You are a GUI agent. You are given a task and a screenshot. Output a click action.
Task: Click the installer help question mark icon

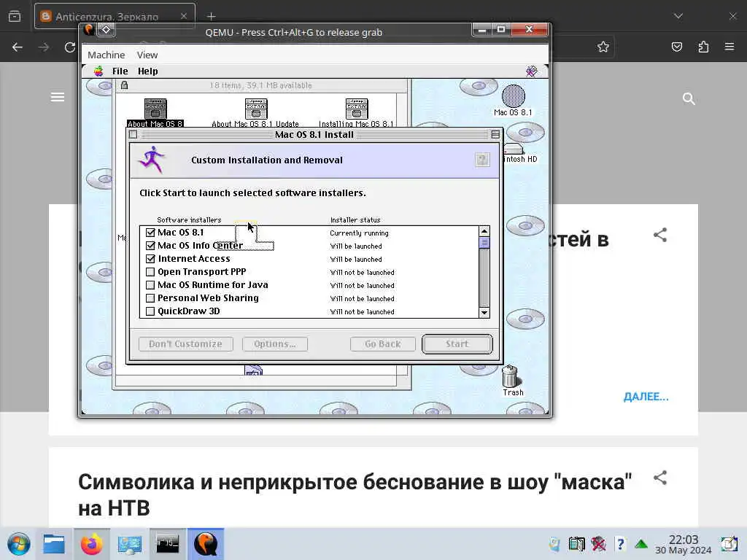coord(482,160)
